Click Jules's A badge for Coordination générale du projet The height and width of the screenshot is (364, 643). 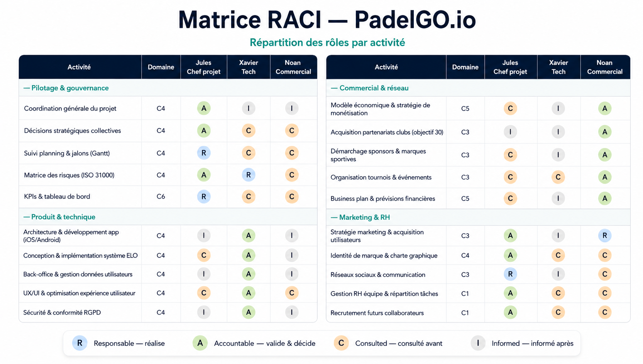(x=204, y=108)
